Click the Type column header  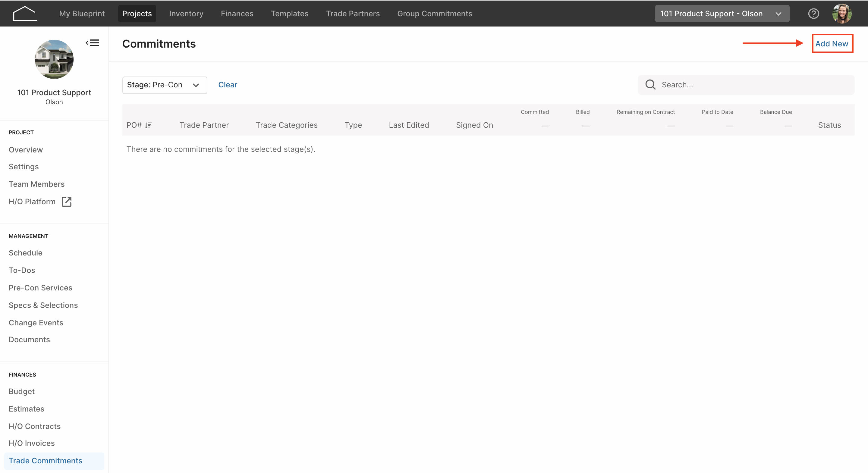(353, 125)
